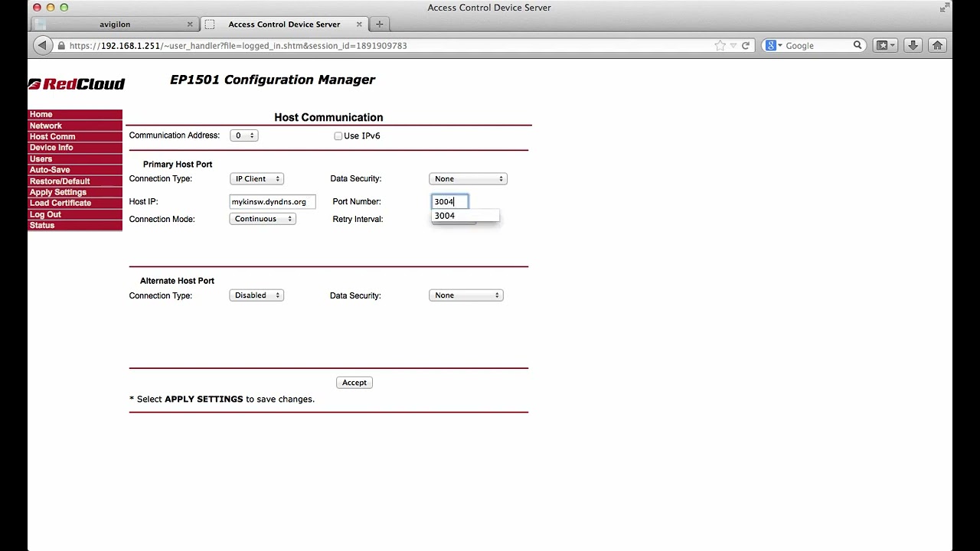Screen dimensions: 980x551
Task: Open Connection Mode dropdown showing Continuous
Action: click(x=263, y=219)
